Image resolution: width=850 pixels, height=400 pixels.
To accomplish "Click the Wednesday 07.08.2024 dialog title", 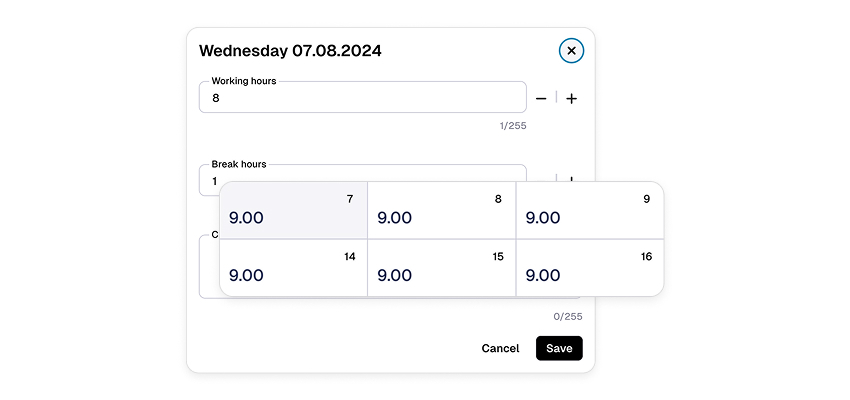I will pos(290,50).
